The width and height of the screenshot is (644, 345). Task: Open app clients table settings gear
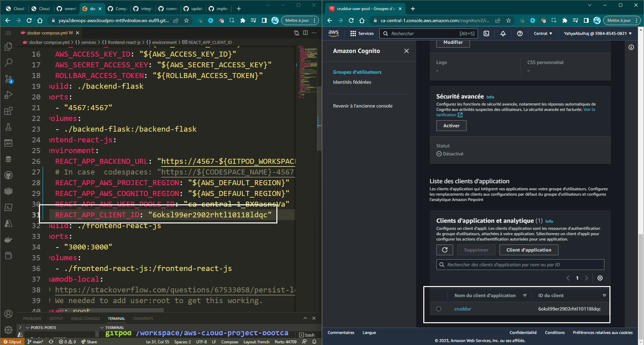pyautogui.click(x=600, y=278)
